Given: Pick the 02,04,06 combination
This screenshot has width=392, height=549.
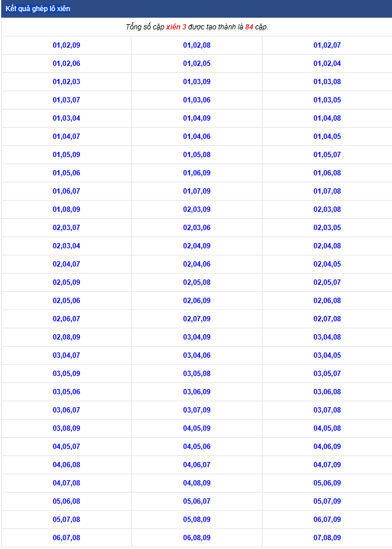Looking at the screenshot, I should coord(197,264).
